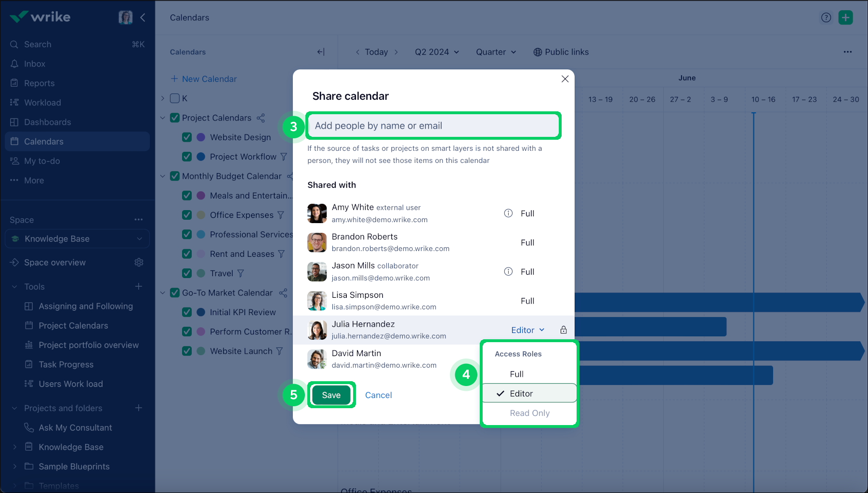Click the Cancel link
This screenshot has height=493, width=868.
tap(378, 395)
